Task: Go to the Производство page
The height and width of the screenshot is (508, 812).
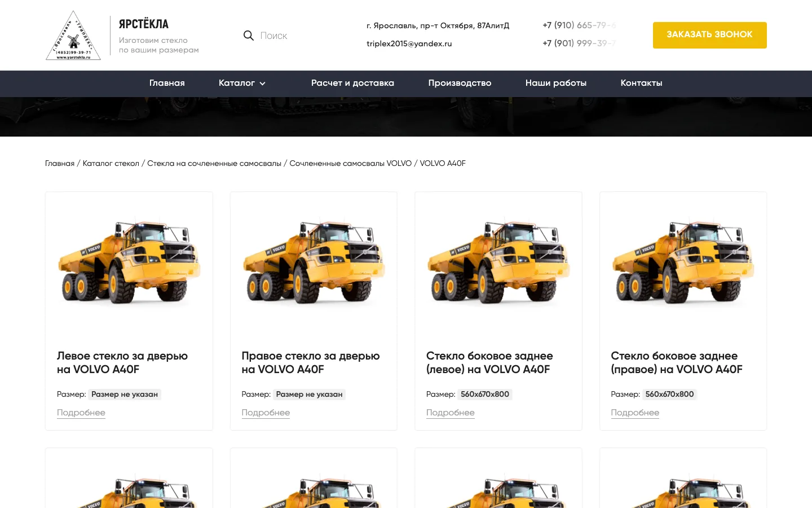Action: 460,83
